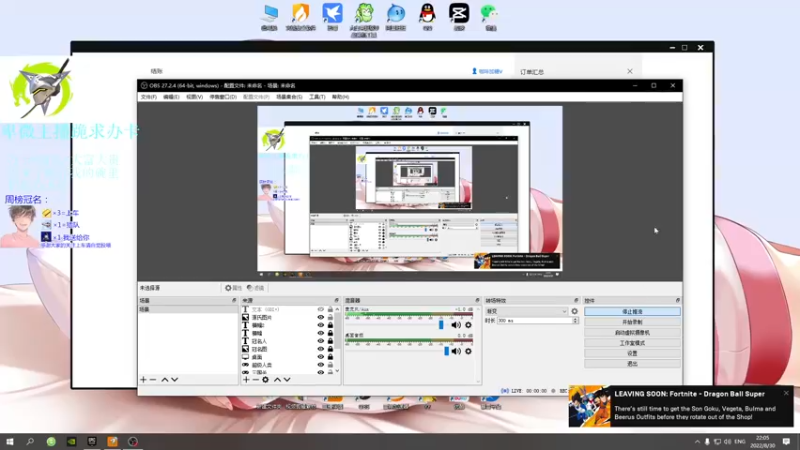Click the 工作室模式 (Studio Mode) button
800x450 pixels.
[632, 343]
